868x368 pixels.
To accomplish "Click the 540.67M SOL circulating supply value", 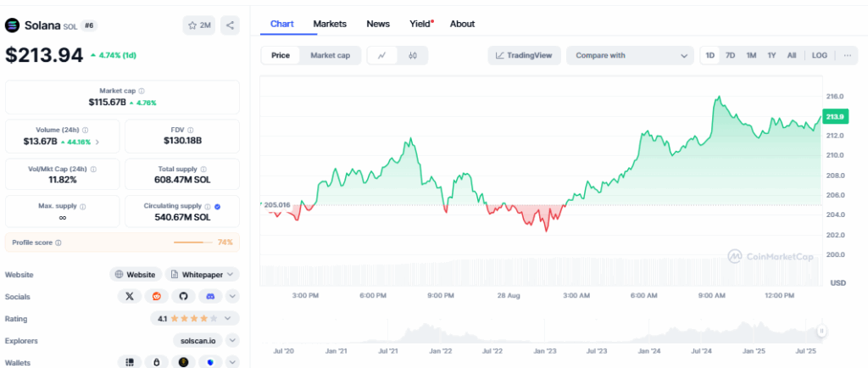I will tap(182, 217).
